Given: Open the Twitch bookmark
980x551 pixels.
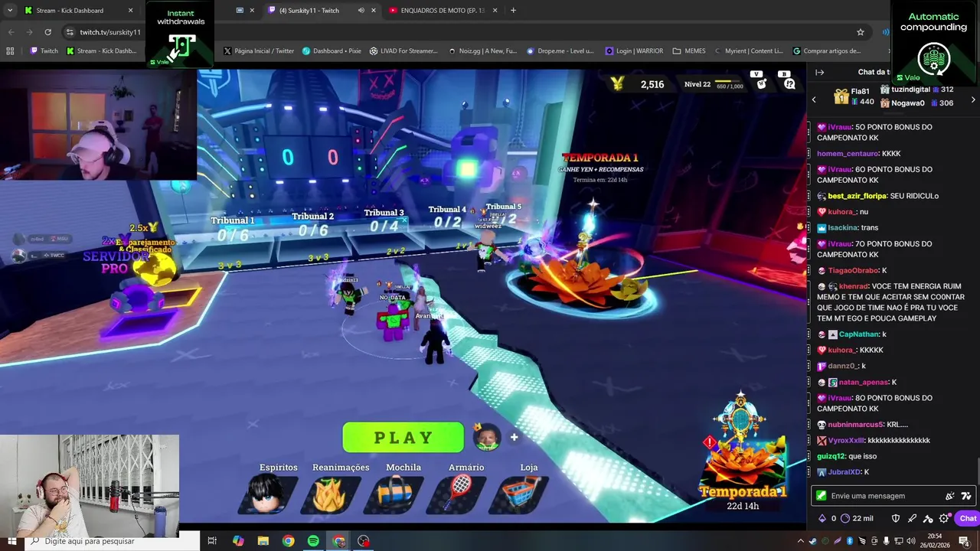Looking at the screenshot, I should (44, 51).
